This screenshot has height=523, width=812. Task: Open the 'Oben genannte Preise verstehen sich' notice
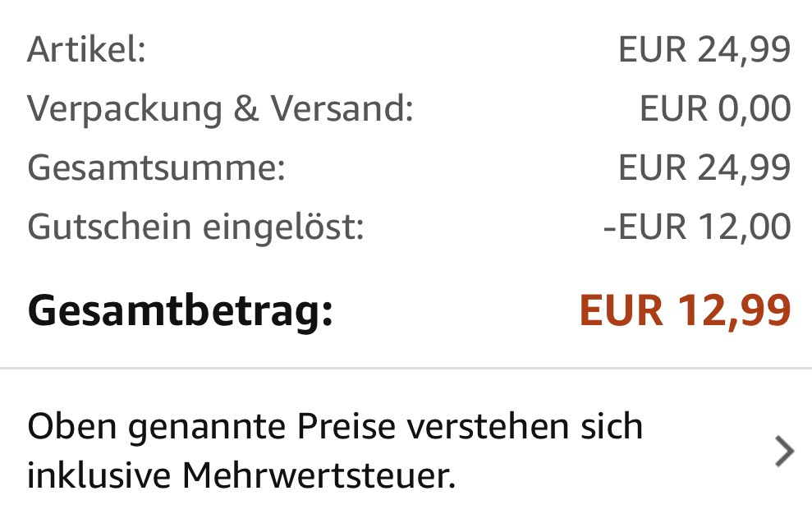point(406,451)
